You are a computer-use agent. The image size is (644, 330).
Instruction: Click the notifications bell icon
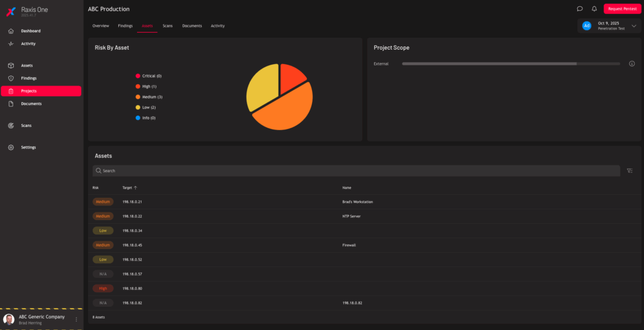594,9
